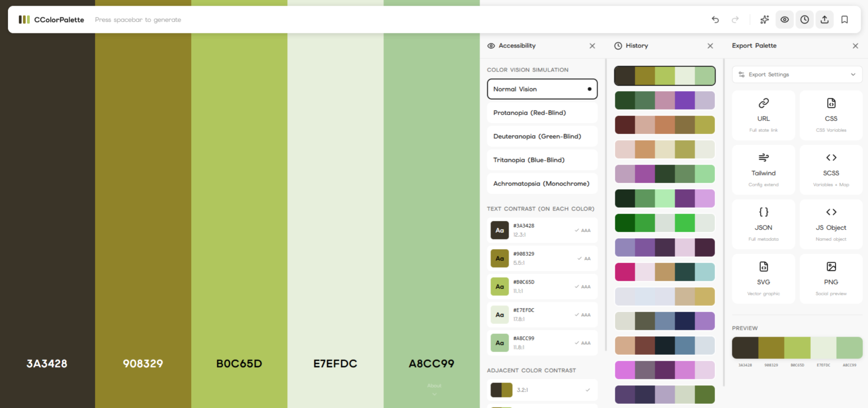Select the Tailwind config export option

(x=763, y=169)
